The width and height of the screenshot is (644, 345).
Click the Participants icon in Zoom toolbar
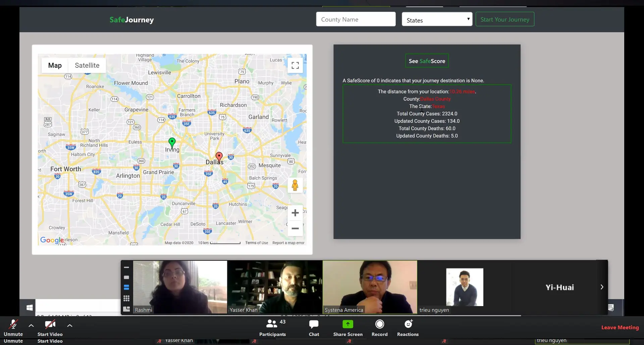coord(272,325)
